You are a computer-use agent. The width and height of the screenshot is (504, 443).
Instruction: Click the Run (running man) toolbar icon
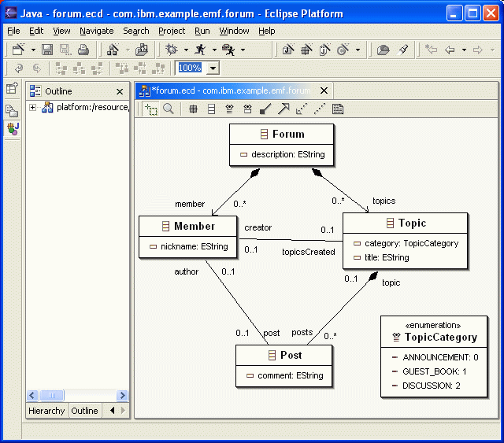click(x=200, y=50)
